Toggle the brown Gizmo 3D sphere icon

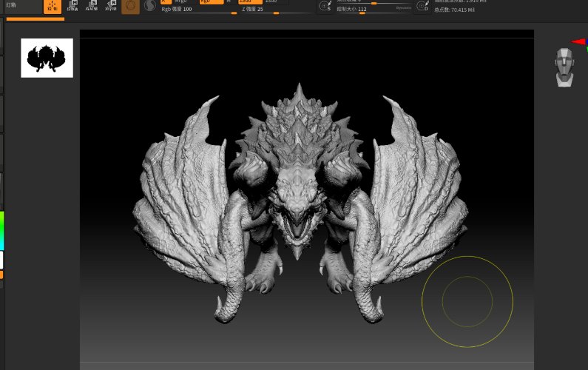130,7
